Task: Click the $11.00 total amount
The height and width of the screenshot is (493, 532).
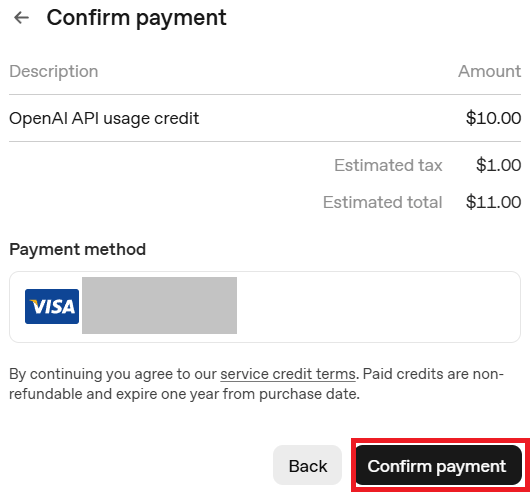Action: tap(493, 202)
